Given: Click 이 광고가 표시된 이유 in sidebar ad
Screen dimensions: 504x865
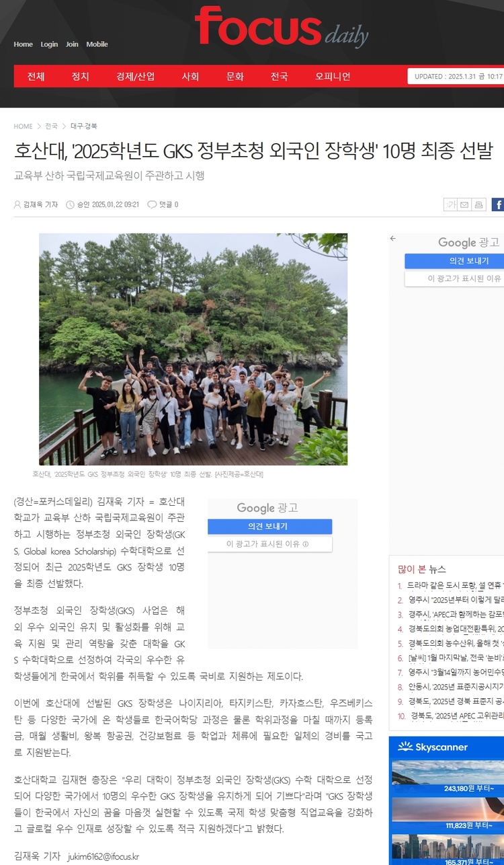Looking at the screenshot, I should [454, 278].
